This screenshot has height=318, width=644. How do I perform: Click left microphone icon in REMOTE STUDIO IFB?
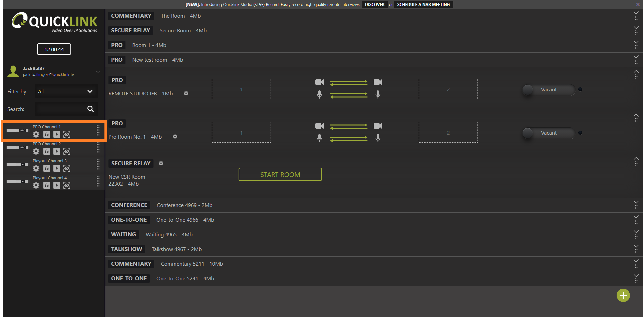319,95
